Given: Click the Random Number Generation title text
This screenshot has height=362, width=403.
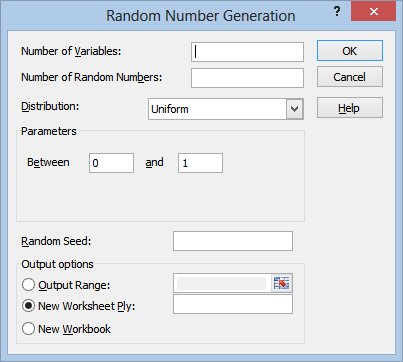Looking at the screenshot, I should tap(201, 15).
